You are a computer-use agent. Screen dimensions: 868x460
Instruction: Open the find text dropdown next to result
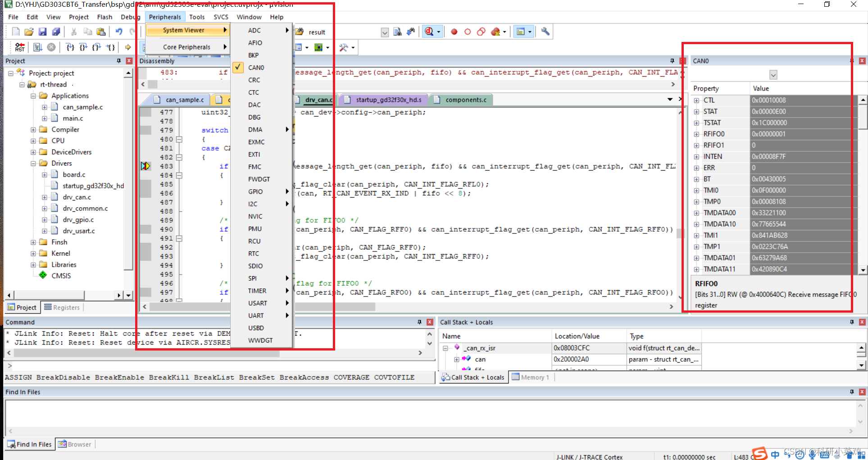385,32
